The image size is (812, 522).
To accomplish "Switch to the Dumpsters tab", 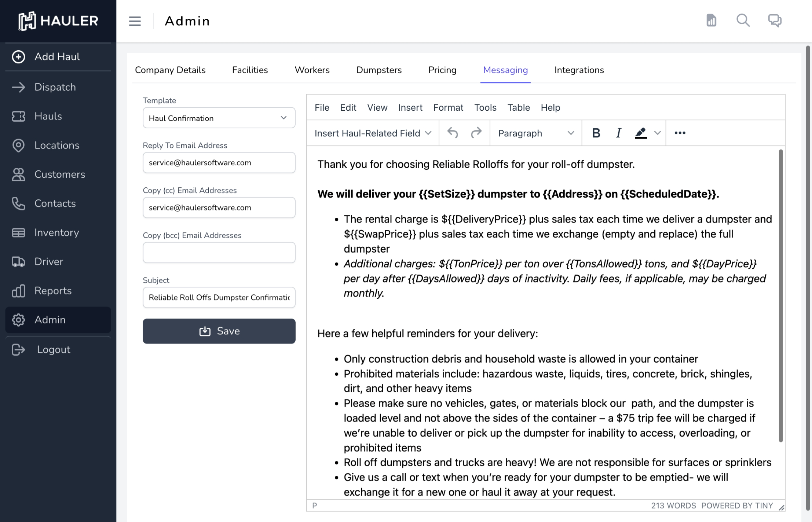I will point(379,70).
